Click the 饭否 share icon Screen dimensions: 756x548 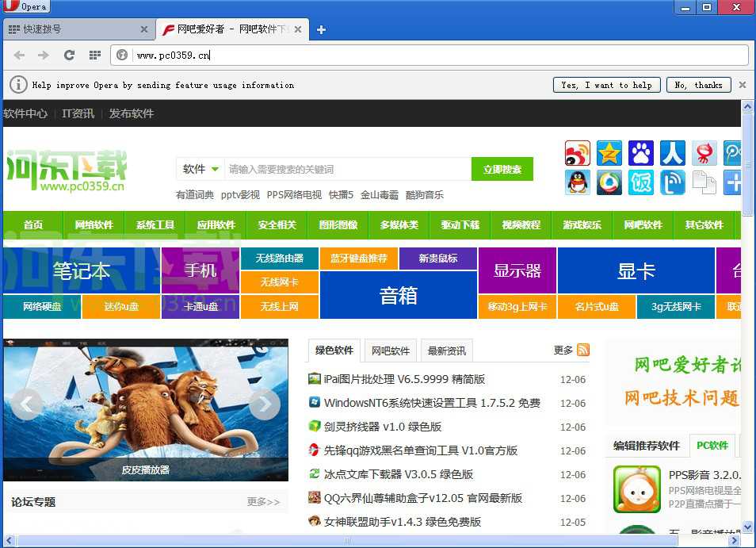point(640,182)
